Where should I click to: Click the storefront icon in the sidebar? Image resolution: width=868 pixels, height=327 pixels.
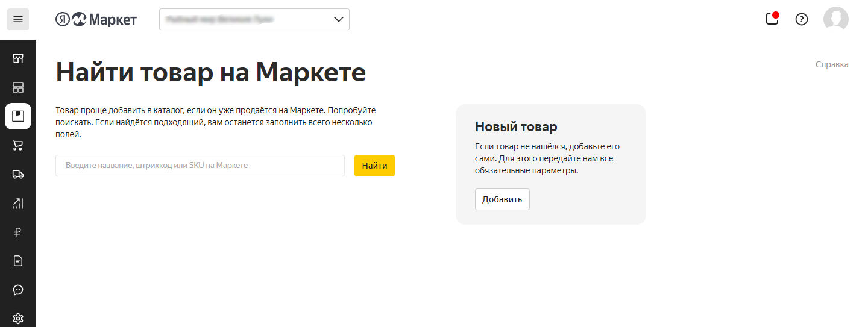click(18, 58)
